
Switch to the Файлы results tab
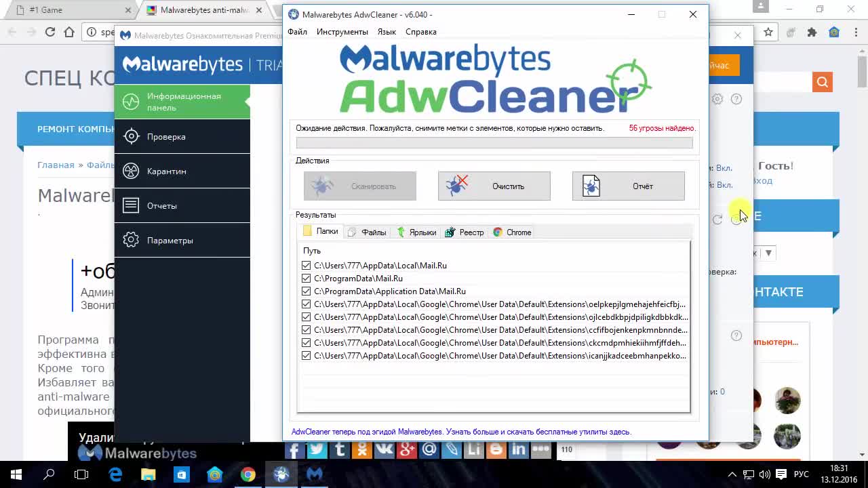coord(367,232)
